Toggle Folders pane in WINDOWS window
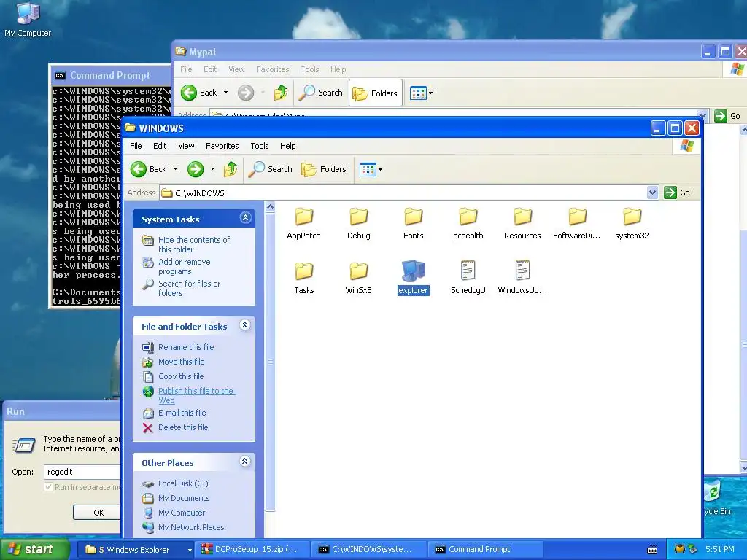Screen dimensions: 747x560 coord(323,169)
